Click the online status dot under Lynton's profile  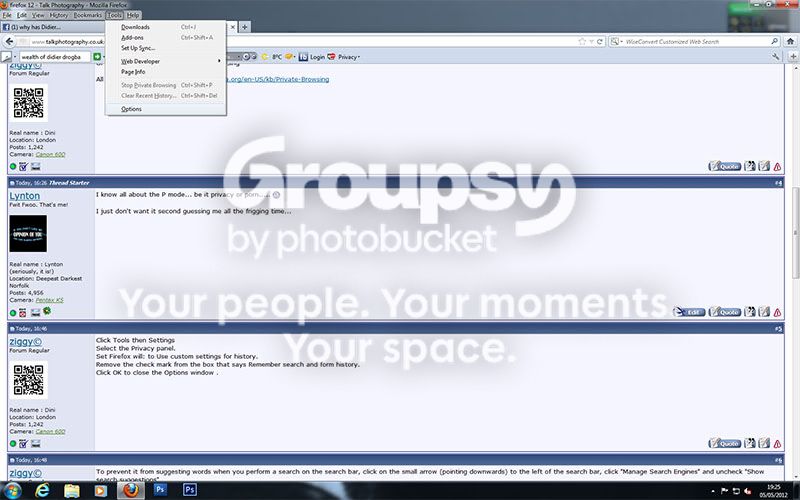[13, 312]
